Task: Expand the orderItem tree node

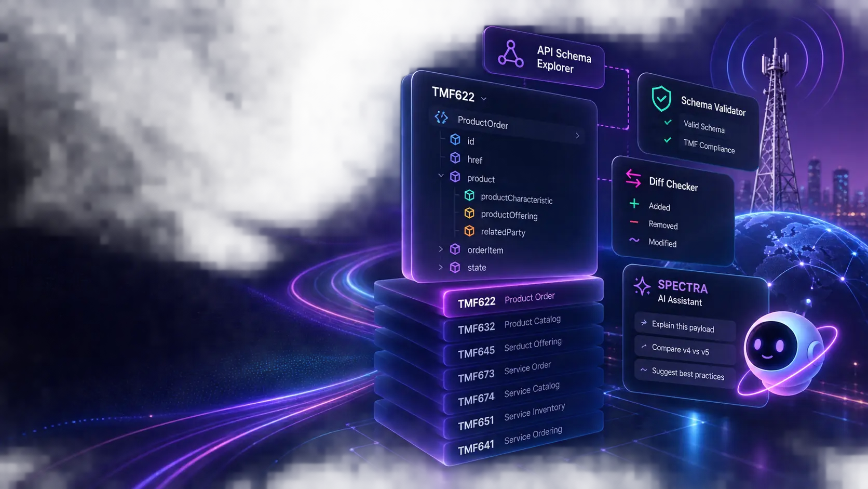Action: (441, 249)
